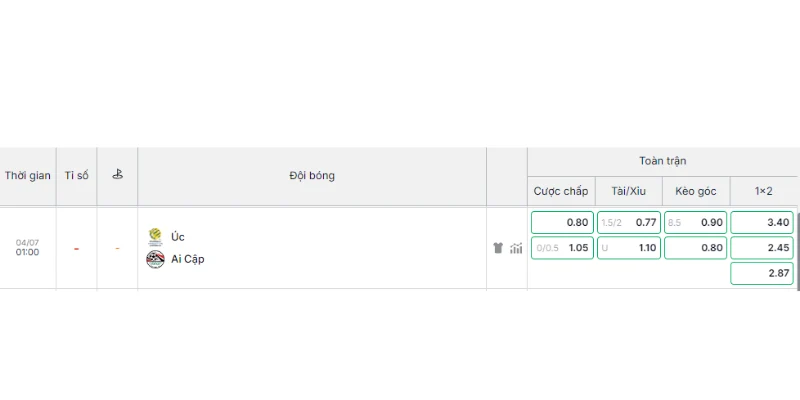Pick corner bet 8.5 odds 0.90

click(x=695, y=222)
